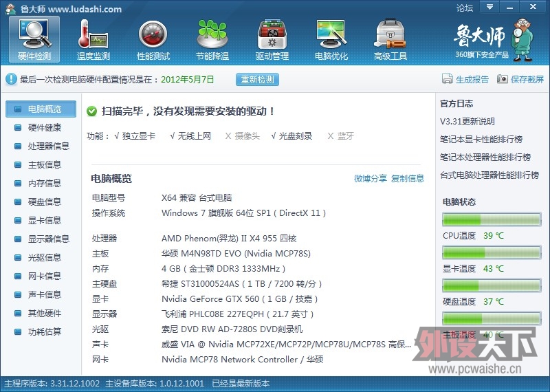Click the 微博分享 share link
Screen dimensions: 550x392
pyautogui.click(x=370, y=179)
